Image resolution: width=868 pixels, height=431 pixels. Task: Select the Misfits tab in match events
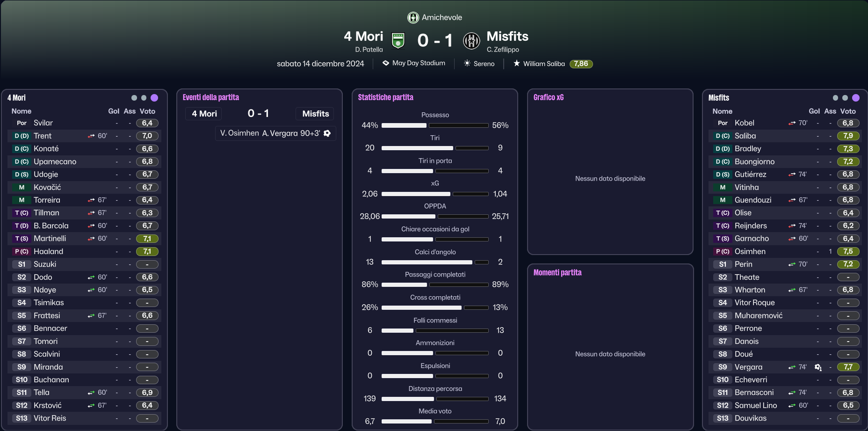pos(316,114)
